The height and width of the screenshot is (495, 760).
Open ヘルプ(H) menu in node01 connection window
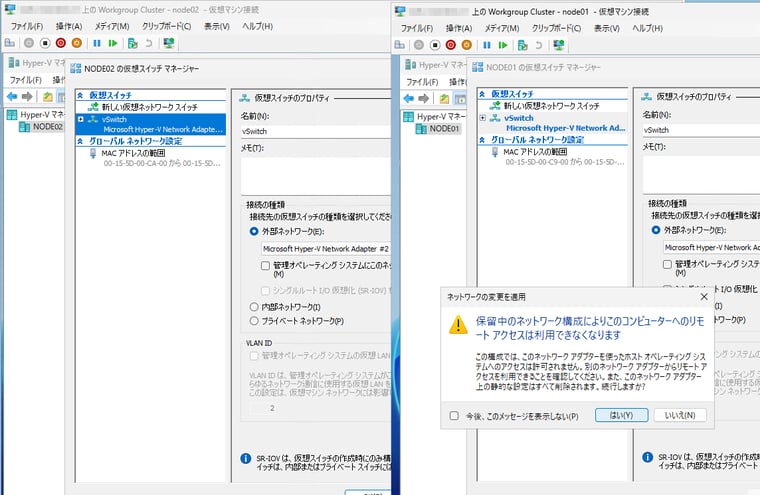[x=648, y=28]
